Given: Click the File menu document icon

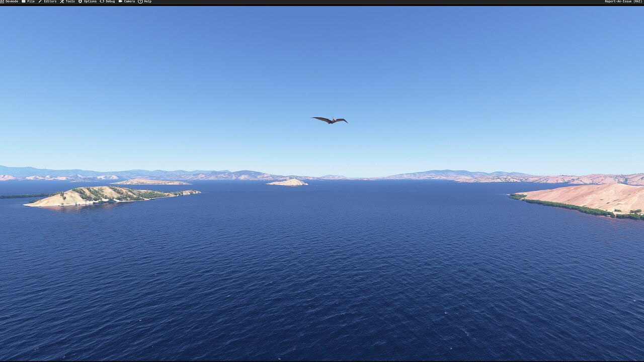Looking at the screenshot, I should coord(24,2).
